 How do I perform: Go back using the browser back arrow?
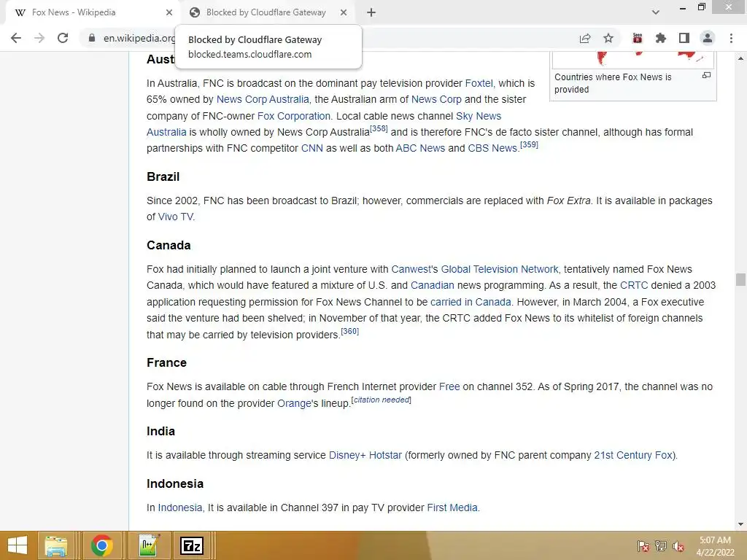coord(16,38)
